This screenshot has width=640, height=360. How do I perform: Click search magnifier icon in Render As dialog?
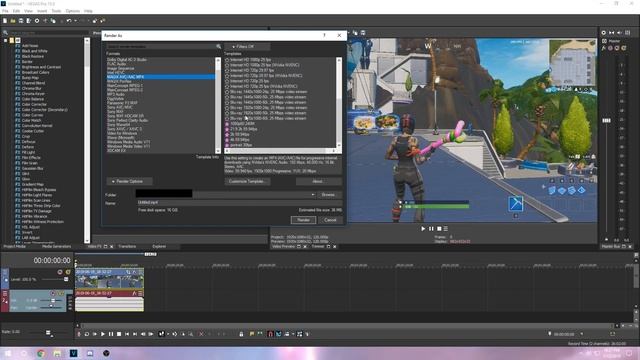click(x=218, y=47)
